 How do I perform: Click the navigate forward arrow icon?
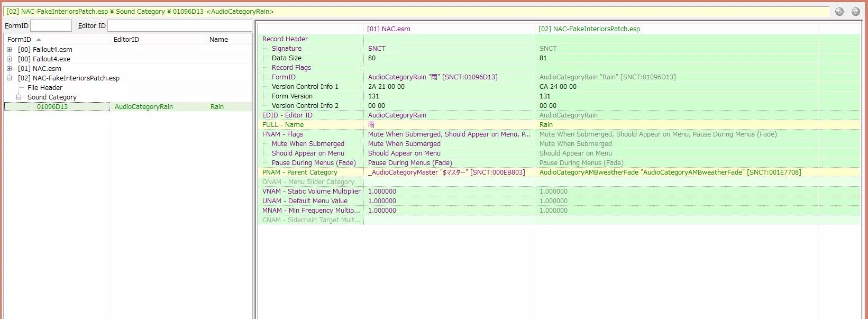pyautogui.click(x=855, y=12)
